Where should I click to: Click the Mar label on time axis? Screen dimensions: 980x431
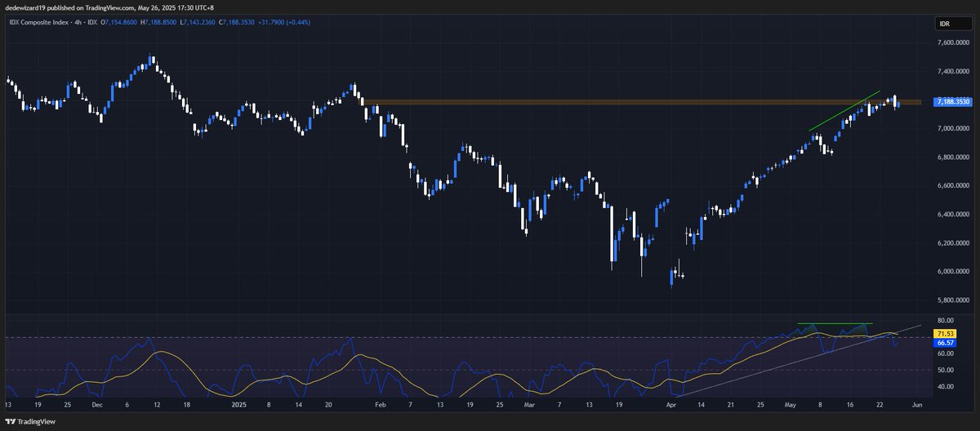click(530, 404)
